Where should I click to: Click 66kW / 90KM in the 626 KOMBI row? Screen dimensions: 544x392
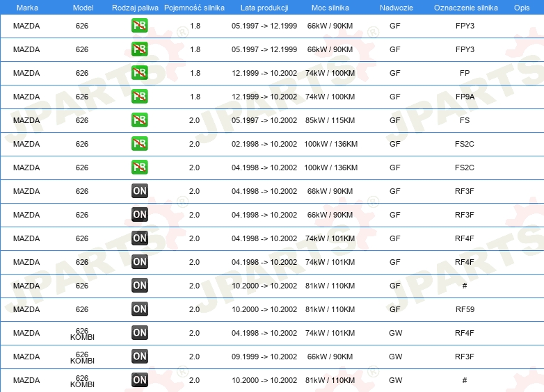click(330, 357)
